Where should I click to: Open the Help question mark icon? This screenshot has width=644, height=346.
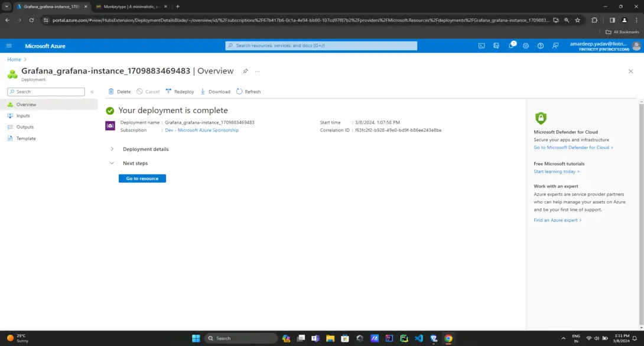tap(541, 46)
